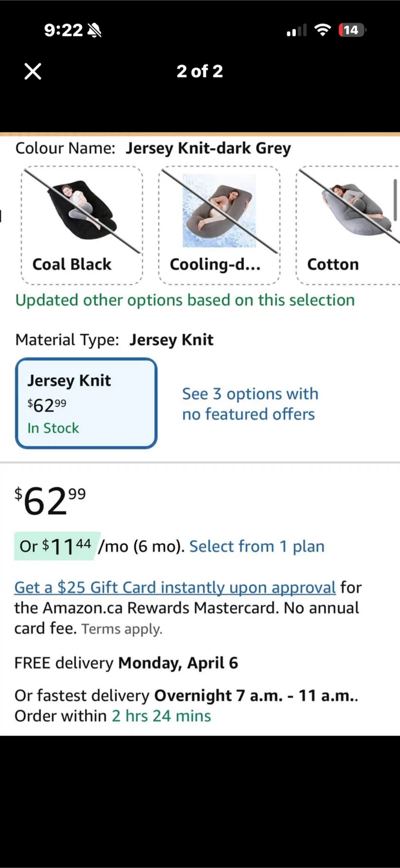Open See 3 options with no featured offers
The image size is (400, 868).
(250, 404)
